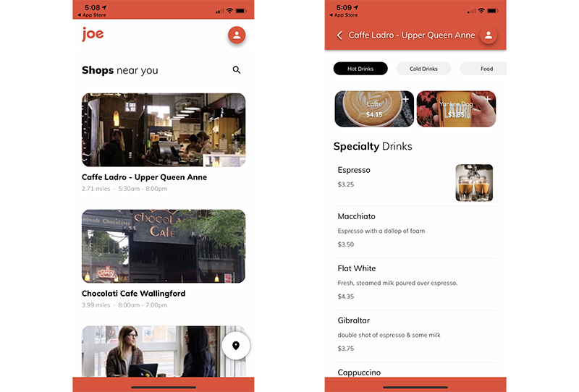Select Chocolati Cafe Wallingford shop name
This screenshot has width=579, height=392.
(134, 294)
